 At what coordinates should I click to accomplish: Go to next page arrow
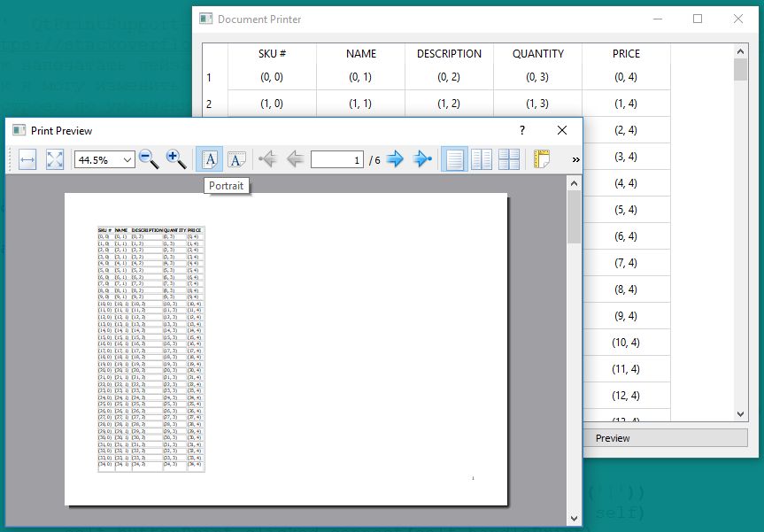click(x=395, y=158)
